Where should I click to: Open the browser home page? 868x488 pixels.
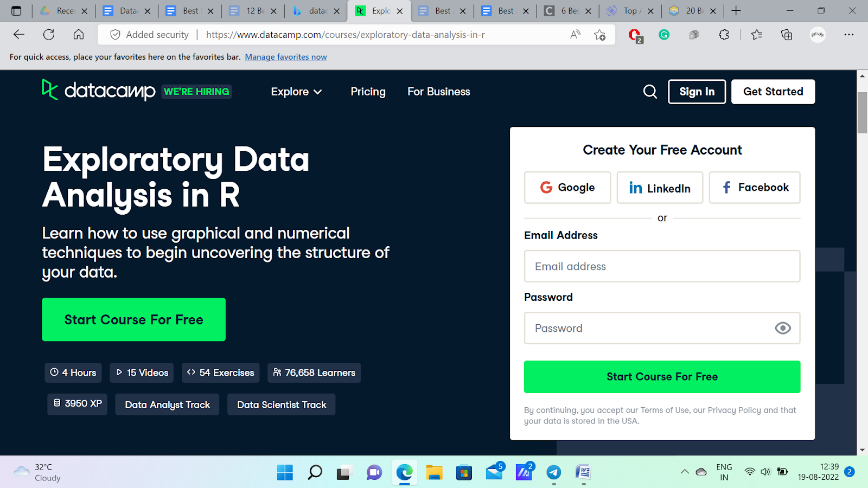tap(79, 35)
